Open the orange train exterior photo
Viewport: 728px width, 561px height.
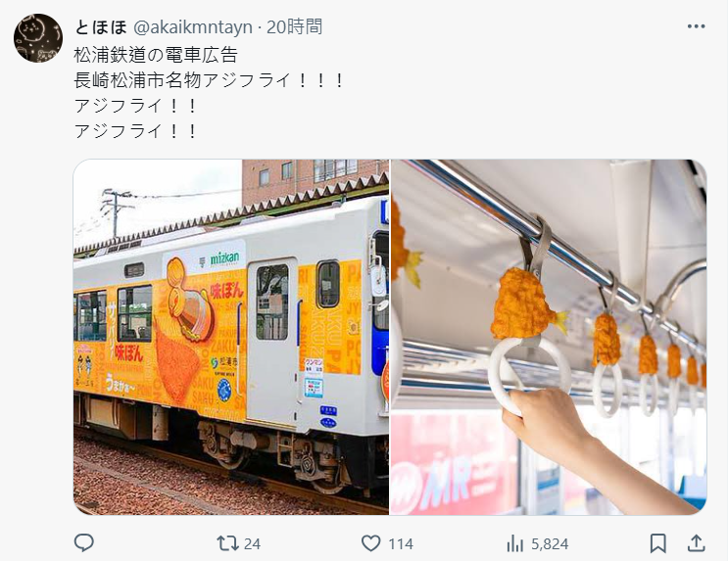tap(231, 338)
